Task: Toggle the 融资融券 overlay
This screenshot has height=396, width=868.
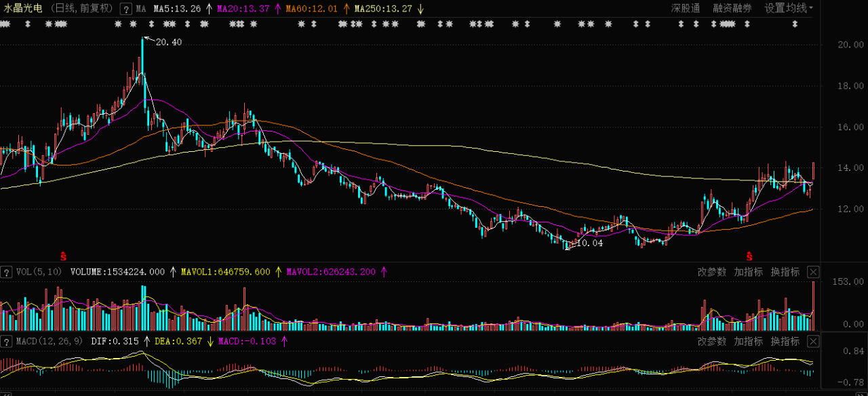Action: tap(732, 8)
